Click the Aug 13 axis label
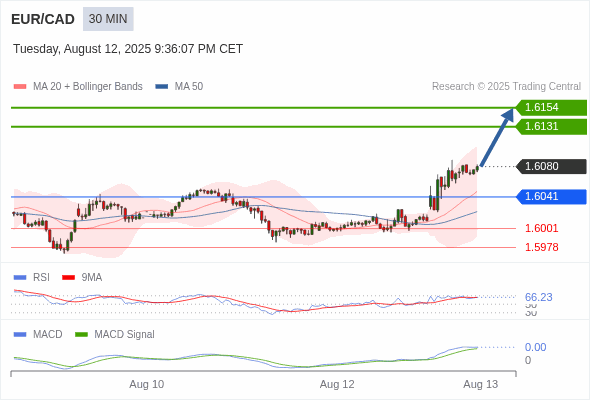590x400 pixels. coord(481,384)
